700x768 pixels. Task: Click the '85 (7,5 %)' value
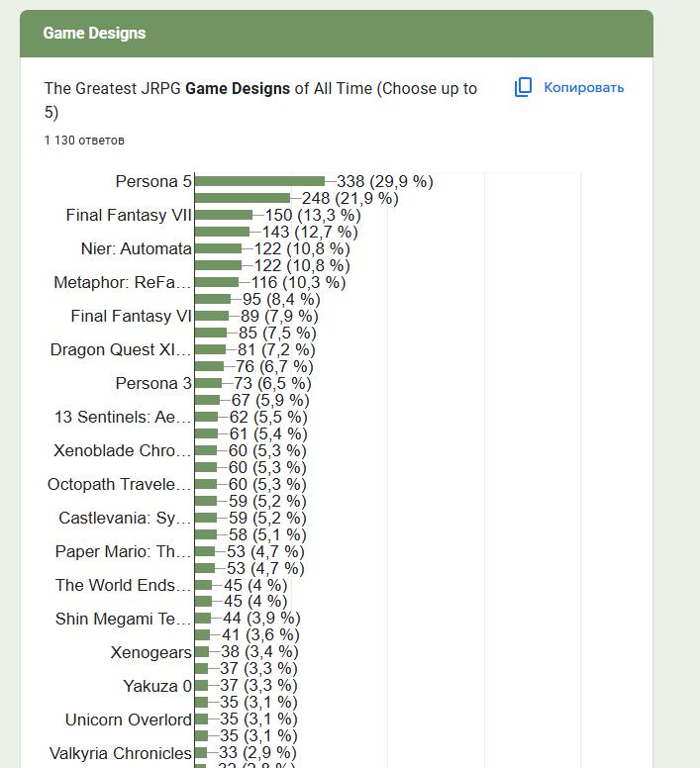coord(277,334)
